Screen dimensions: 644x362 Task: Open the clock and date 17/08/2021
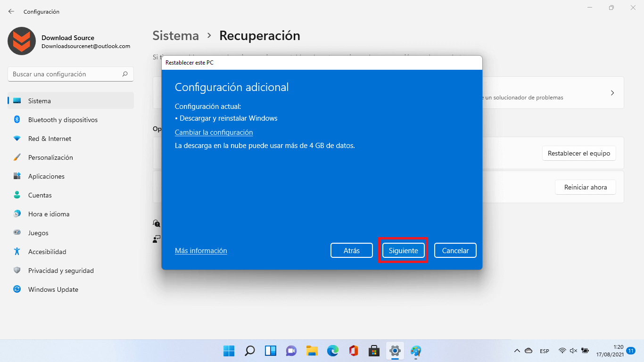[610, 350]
